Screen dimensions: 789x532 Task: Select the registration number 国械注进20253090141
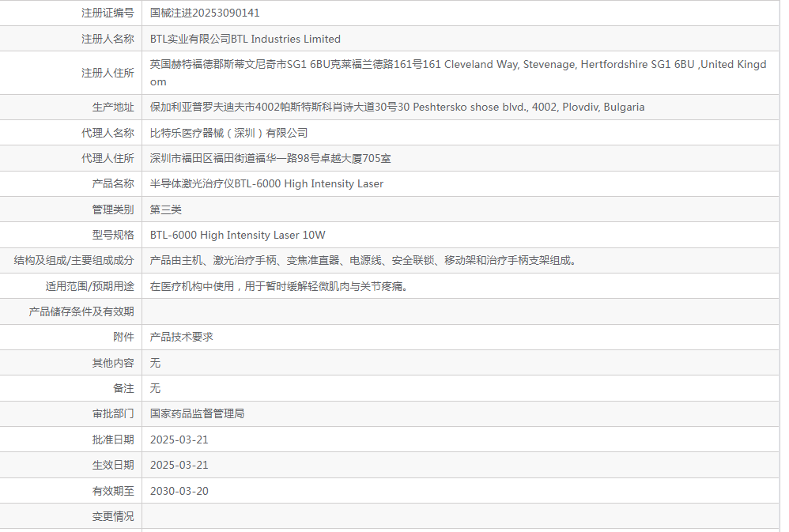coord(205,13)
